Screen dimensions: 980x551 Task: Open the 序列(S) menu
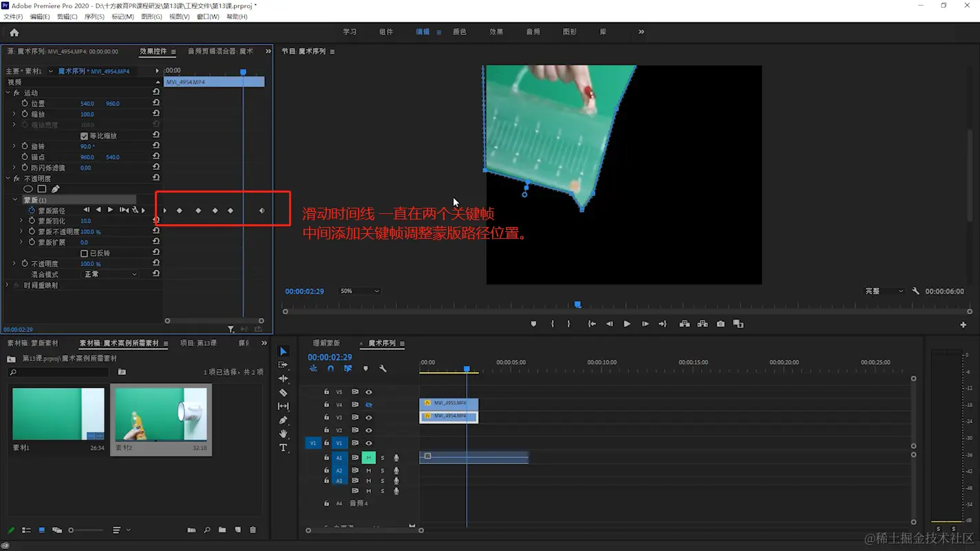coord(94,17)
